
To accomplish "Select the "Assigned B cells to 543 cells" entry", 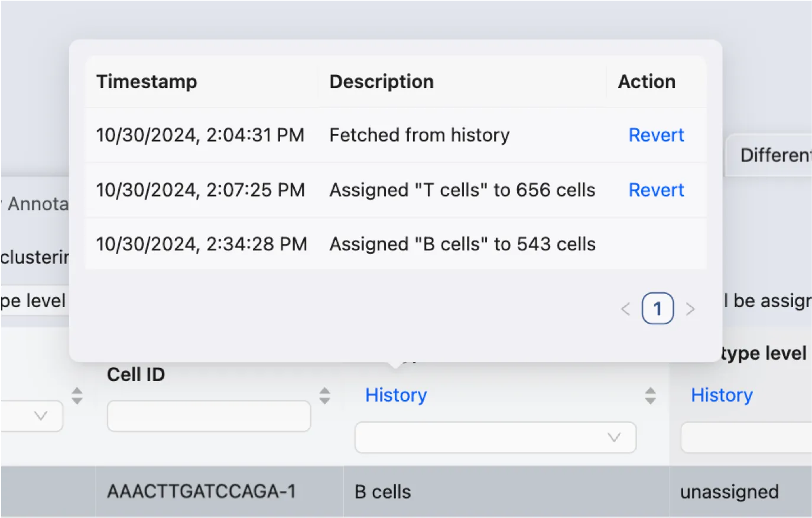I will (x=462, y=245).
